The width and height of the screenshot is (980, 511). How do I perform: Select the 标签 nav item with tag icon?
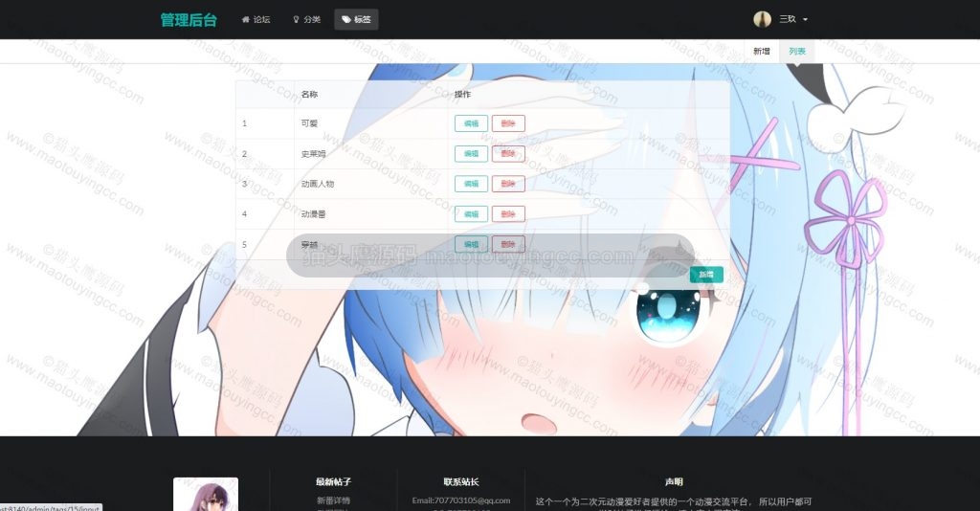pyautogui.click(x=356, y=19)
